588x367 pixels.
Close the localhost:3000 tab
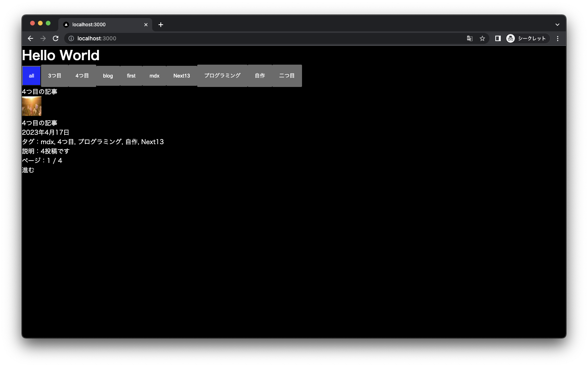pos(146,25)
